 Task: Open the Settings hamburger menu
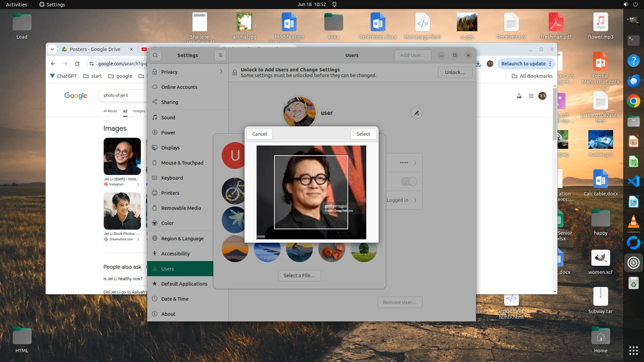click(x=220, y=55)
